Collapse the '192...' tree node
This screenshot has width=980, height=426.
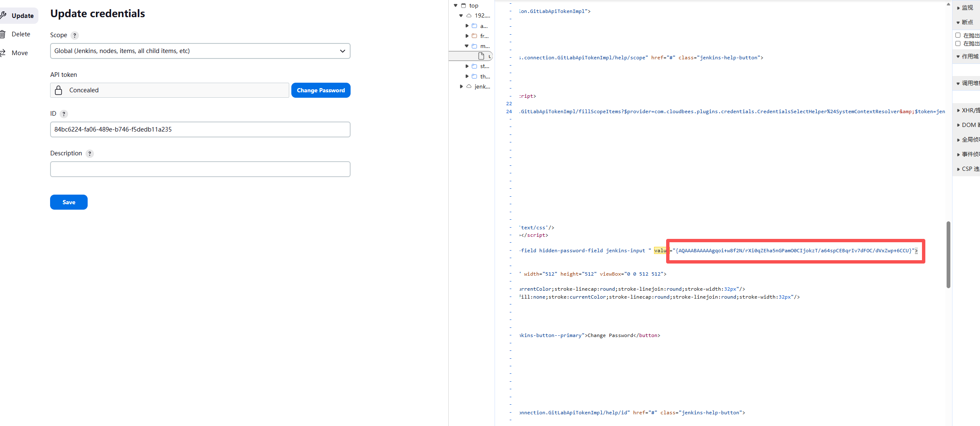(461, 15)
